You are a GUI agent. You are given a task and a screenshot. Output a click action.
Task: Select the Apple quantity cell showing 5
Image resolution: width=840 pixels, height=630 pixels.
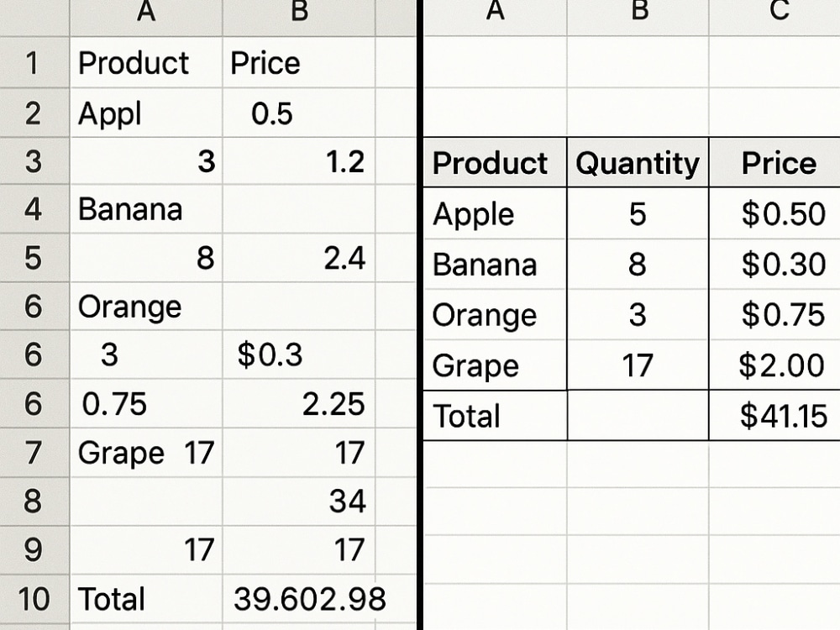(638, 213)
